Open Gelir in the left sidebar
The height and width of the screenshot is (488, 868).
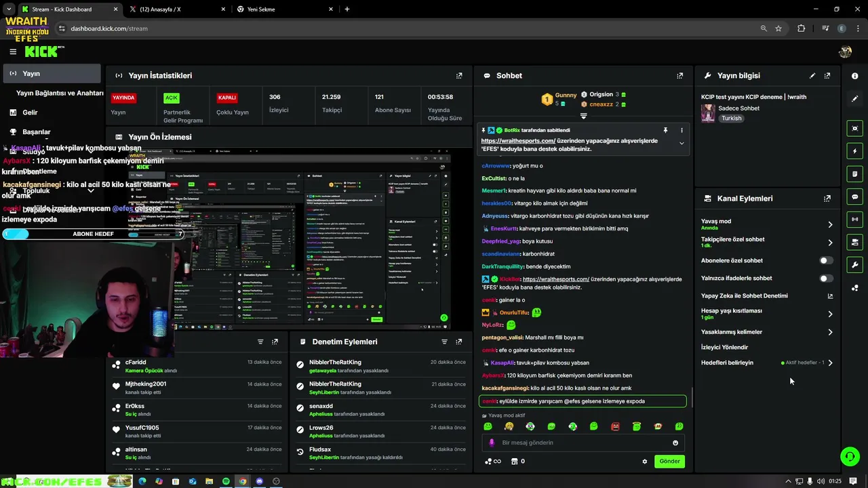click(x=30, y=113)
